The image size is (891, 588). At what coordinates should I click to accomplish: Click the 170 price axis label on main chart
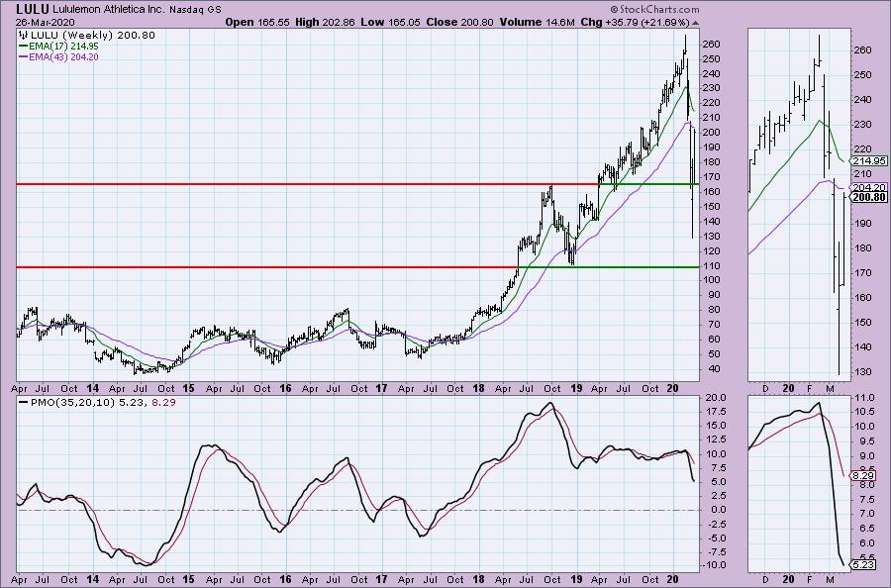click(x=712, y=176)
